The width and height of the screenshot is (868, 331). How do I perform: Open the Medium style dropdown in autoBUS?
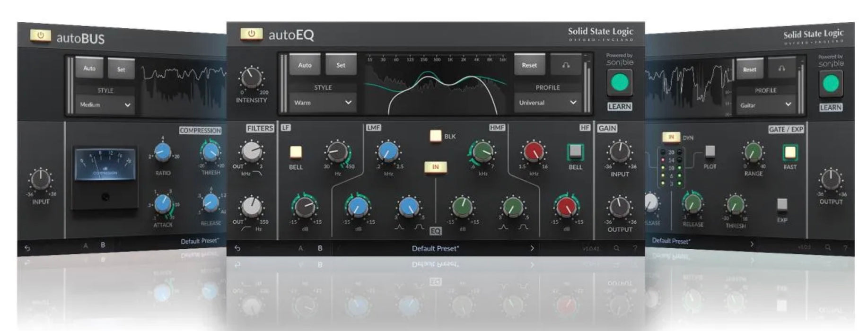coord(105,105)
